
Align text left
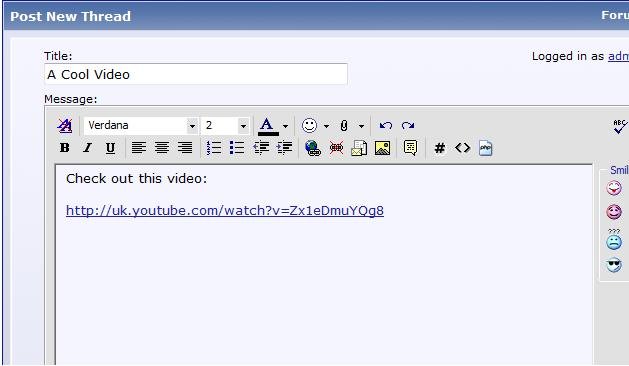(x=139, y=148)
